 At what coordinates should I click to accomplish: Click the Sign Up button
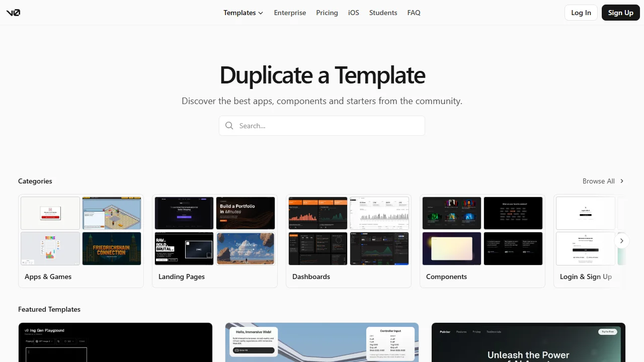pyautogui.click(x=620, y=13)
